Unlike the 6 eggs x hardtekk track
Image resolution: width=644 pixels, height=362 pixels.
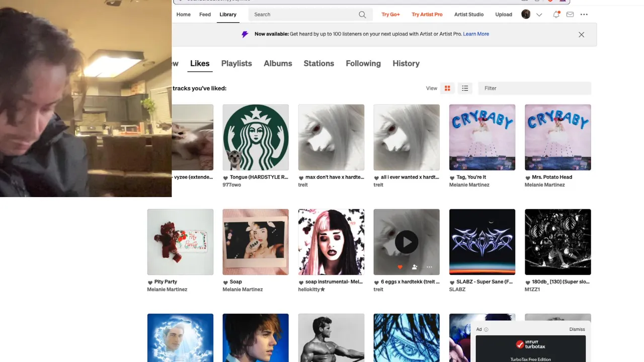point(400,267)
